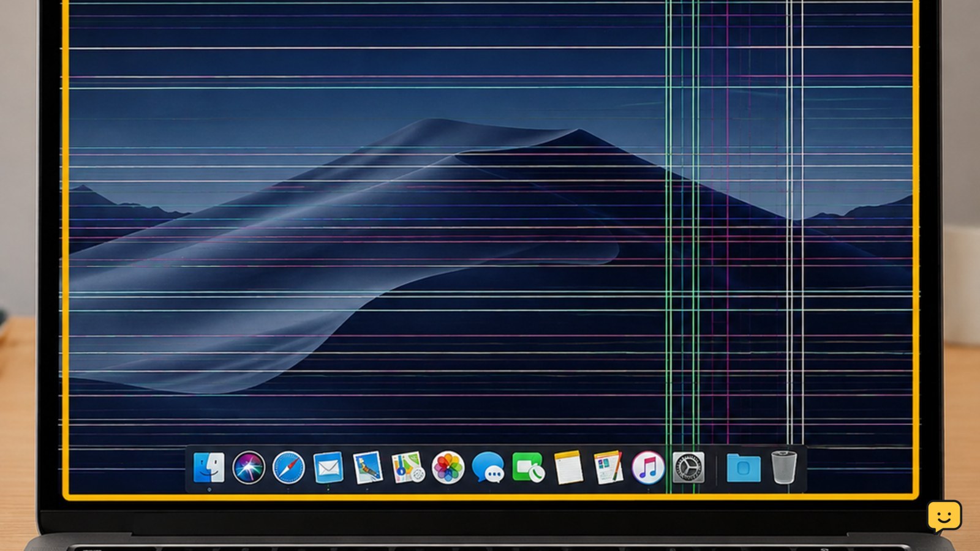980x551 pixels.
Task: Open the Photos flower icon
Action: click(448, 468)
